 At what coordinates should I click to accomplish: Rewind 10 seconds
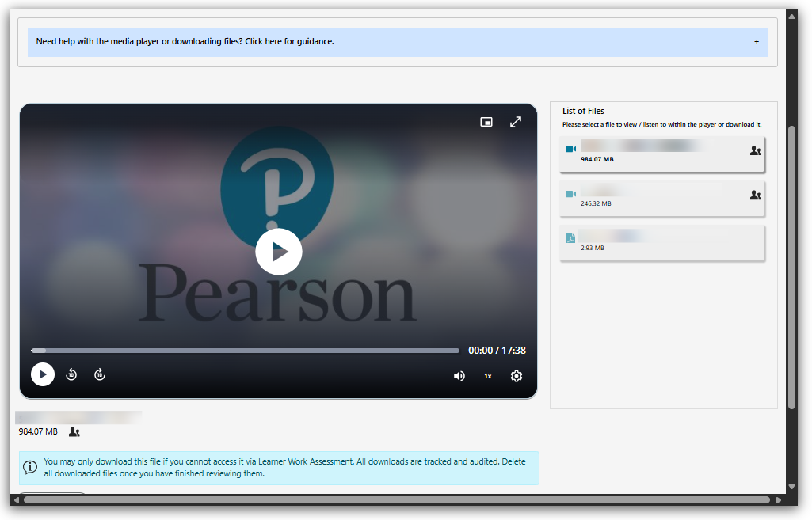point(71,374)
